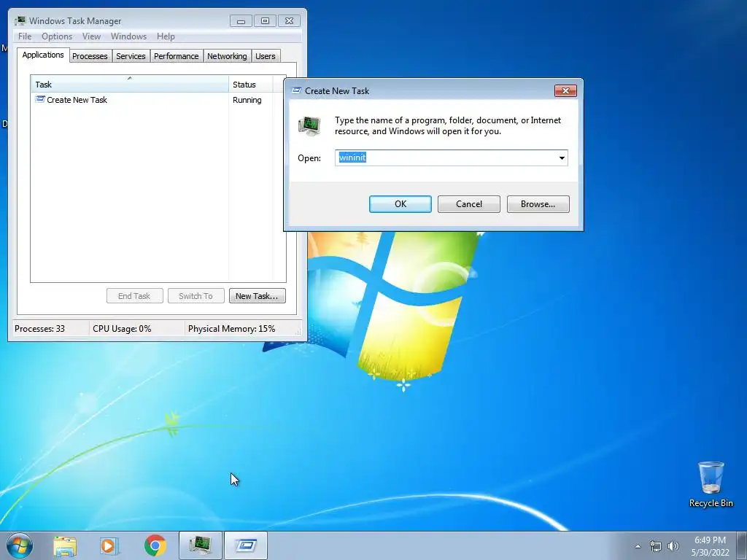
Task: Click the Browse... button
Action: tap(538, 204)
